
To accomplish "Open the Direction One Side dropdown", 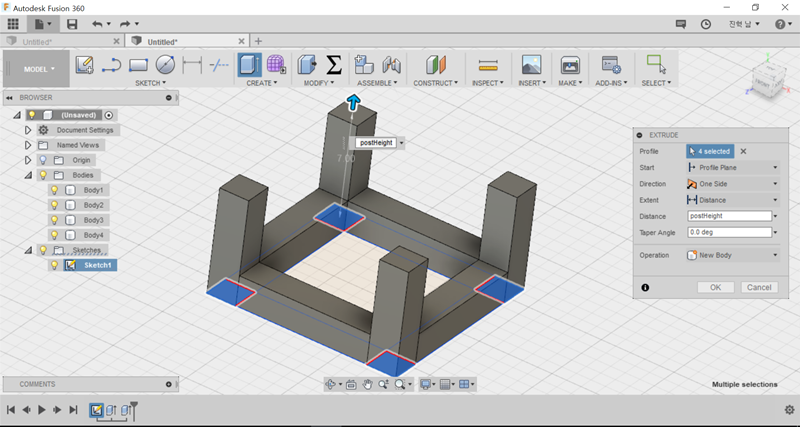I will point(733,184).
